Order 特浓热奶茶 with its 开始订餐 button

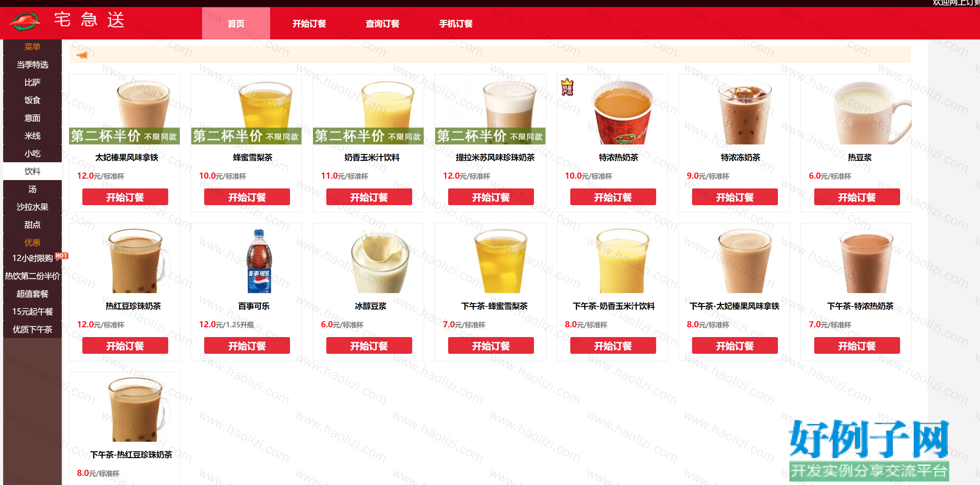[613, 197]
